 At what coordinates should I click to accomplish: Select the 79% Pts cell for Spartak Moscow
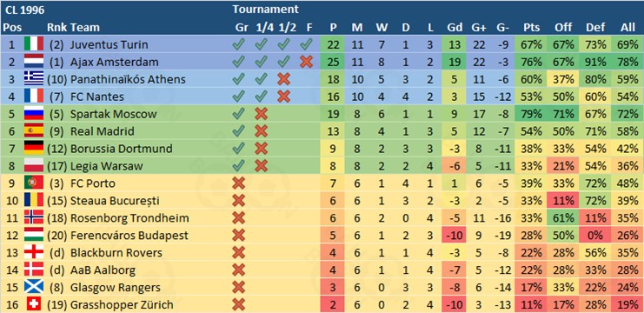pyautogui.click(x=532, y=114)
